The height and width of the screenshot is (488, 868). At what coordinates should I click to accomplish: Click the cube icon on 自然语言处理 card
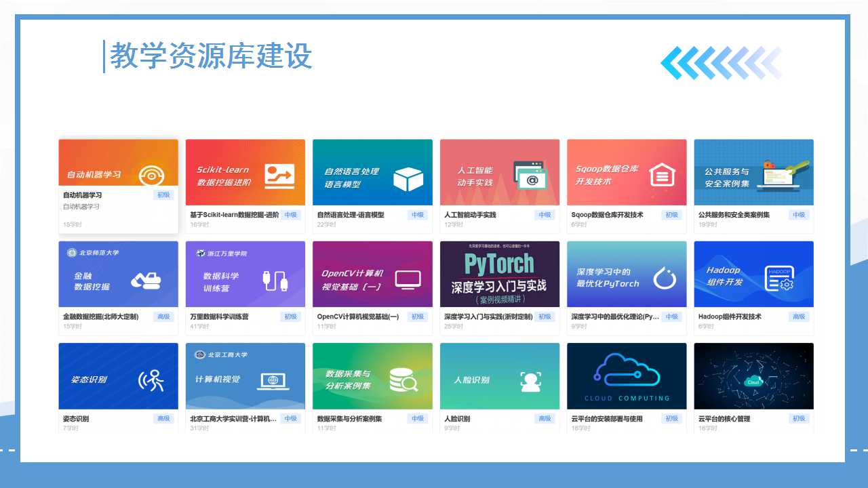pos(408,178)
